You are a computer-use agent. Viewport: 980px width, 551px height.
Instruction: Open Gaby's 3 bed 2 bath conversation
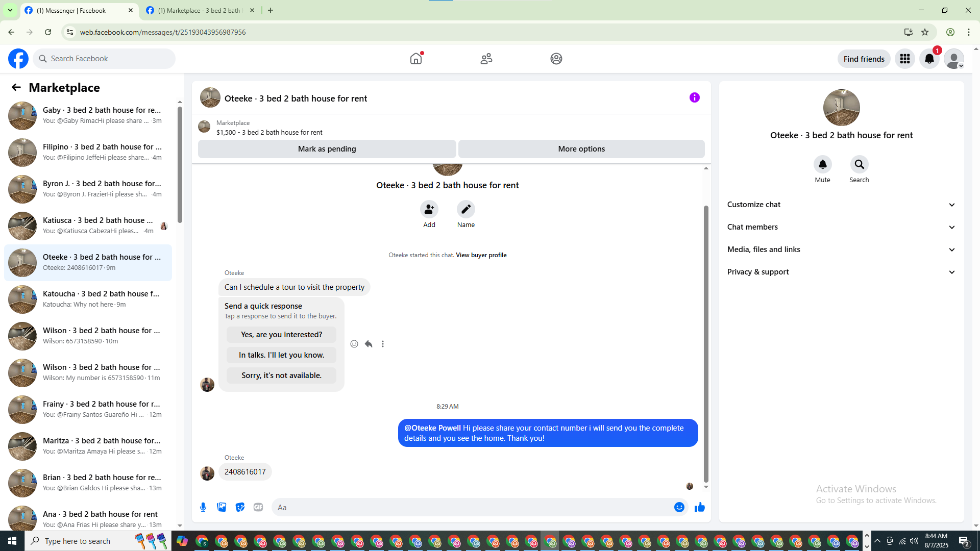point(88,116)
